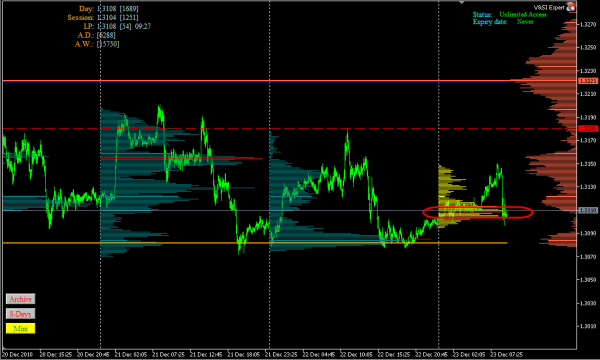This screenshot has width=600, height=360.
Task: Click the 1.3150 price axis label
Action: (x=588, y=164)
